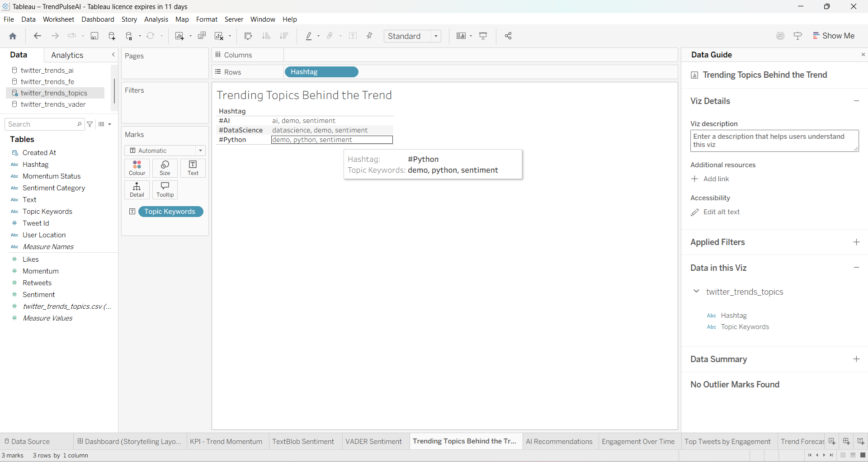
Task: Collapse the twitter_trends_topics data source chevron
Action: (696, 292)
